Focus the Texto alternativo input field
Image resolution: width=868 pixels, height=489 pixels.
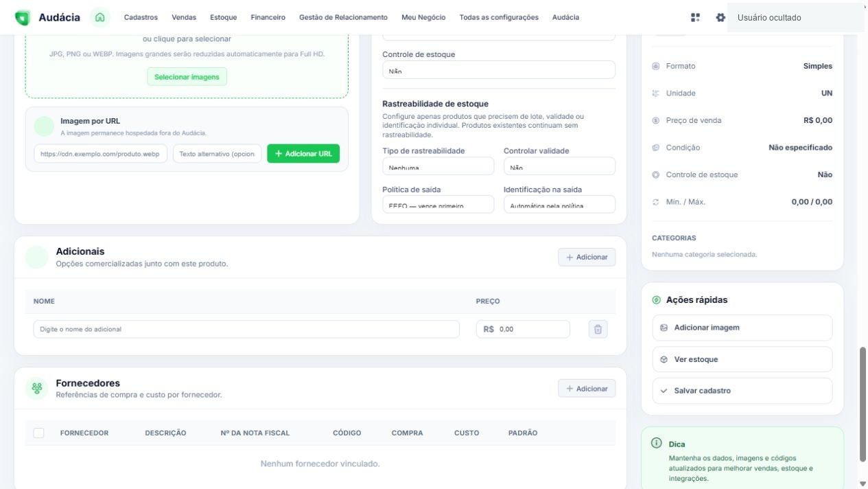218,154
